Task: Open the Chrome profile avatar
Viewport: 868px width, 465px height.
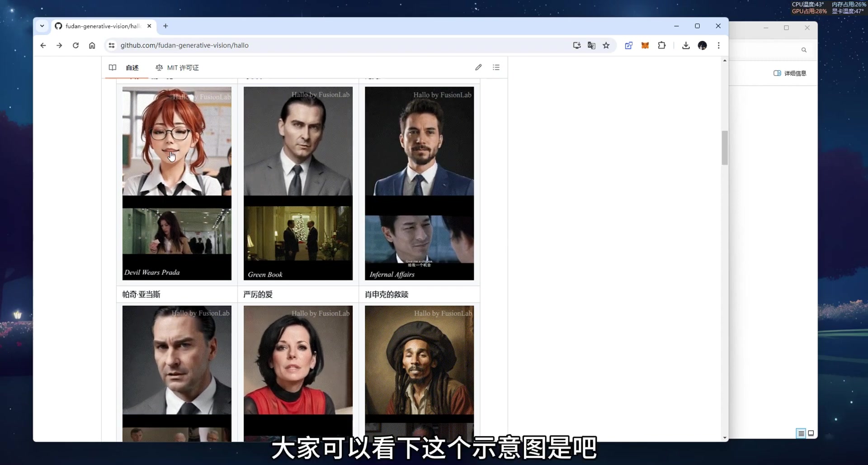Action: [x=702, y=45]
